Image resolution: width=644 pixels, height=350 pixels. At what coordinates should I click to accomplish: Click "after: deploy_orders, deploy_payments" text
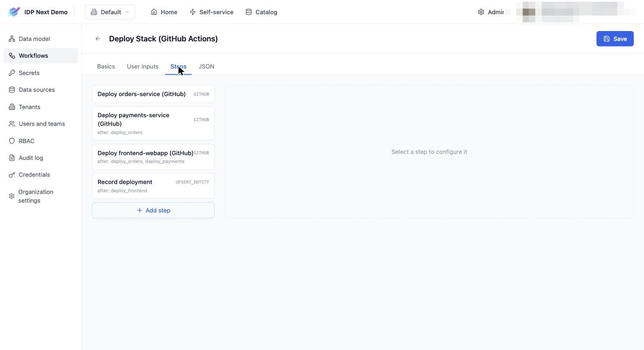click(x=141, y=161)
